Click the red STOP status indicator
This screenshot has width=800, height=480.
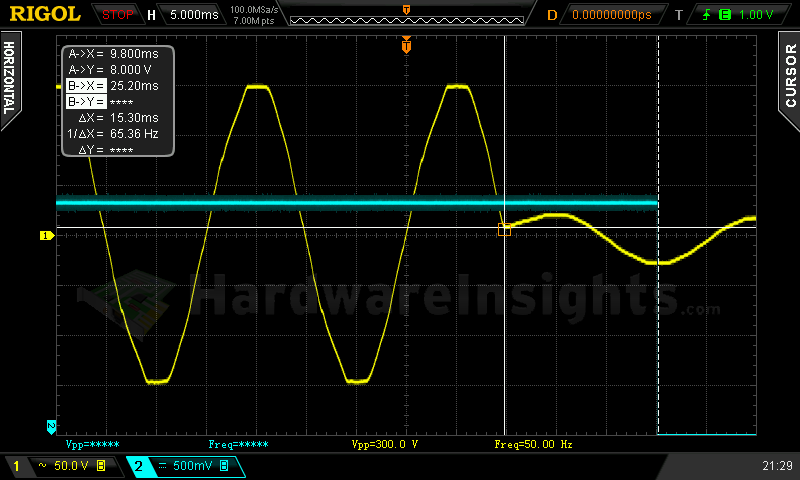(118, 15)
